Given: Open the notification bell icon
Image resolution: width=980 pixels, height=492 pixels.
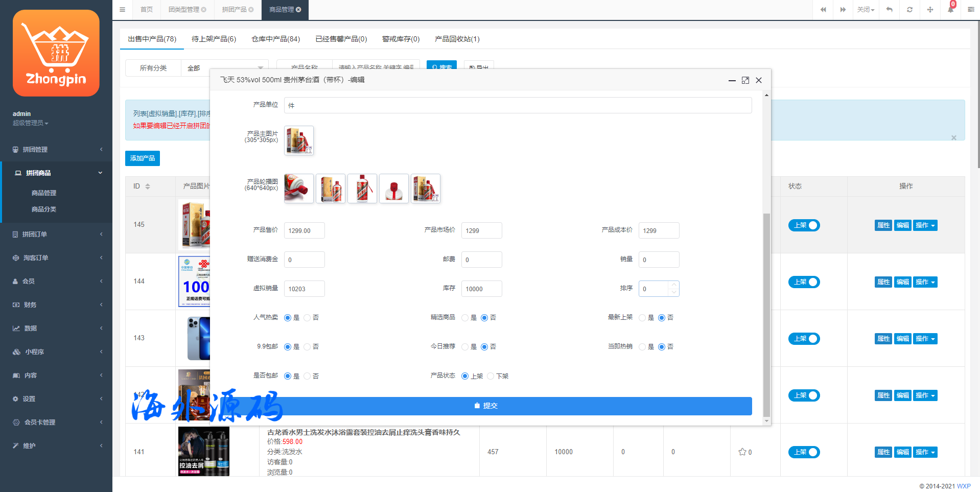Looking at the screenshot, I should 950,10.
